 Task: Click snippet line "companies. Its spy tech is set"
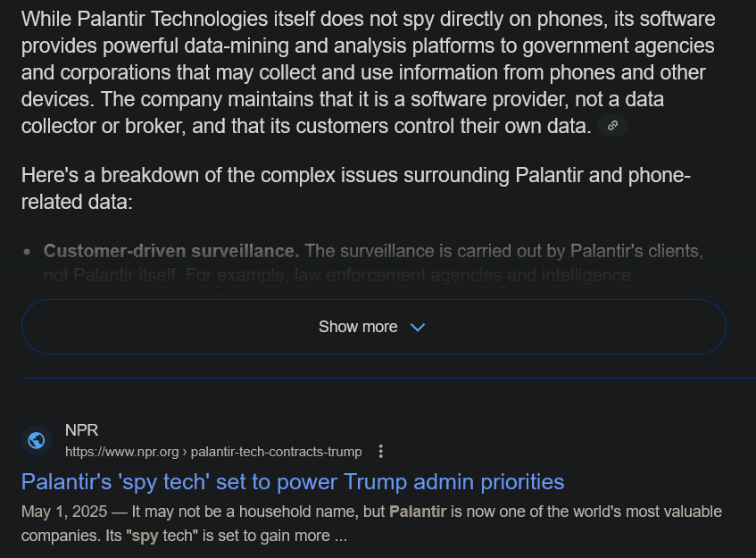pos(184,537)
